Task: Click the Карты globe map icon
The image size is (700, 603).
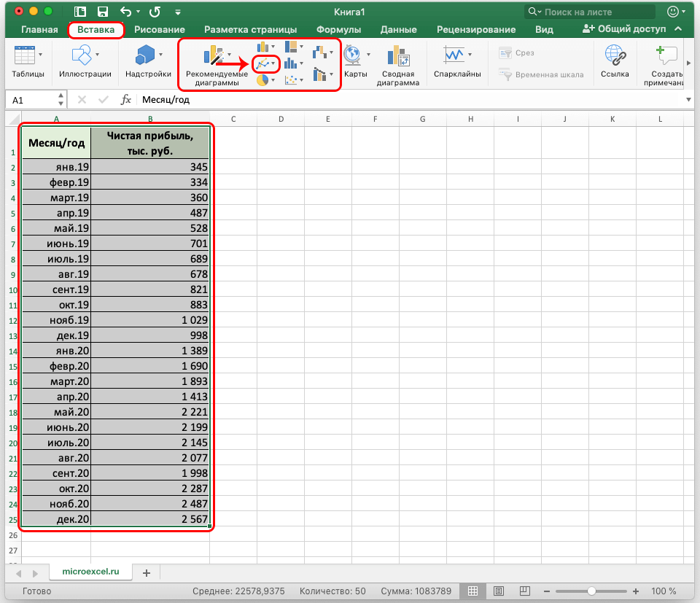Action: [x=352, y=55]
